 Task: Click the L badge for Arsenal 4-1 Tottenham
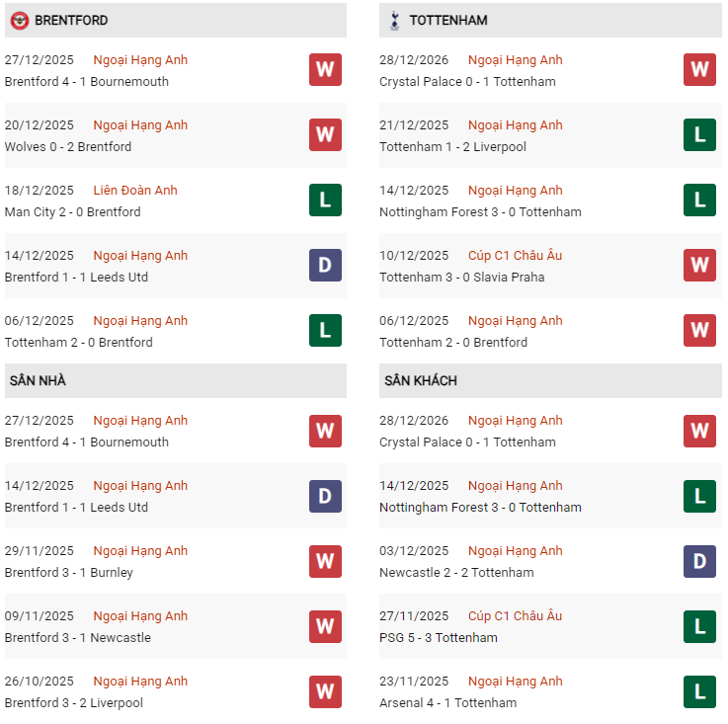[x=699, y=691]
